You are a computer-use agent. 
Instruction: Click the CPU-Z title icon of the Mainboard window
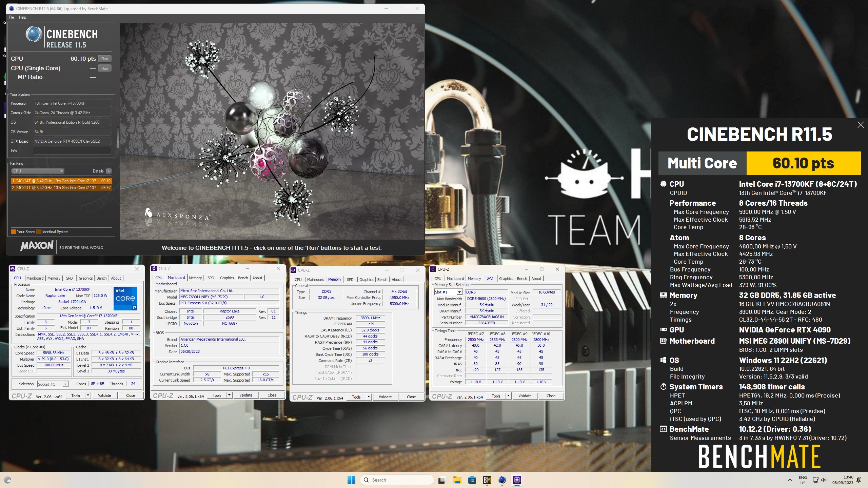coord(154,268)
